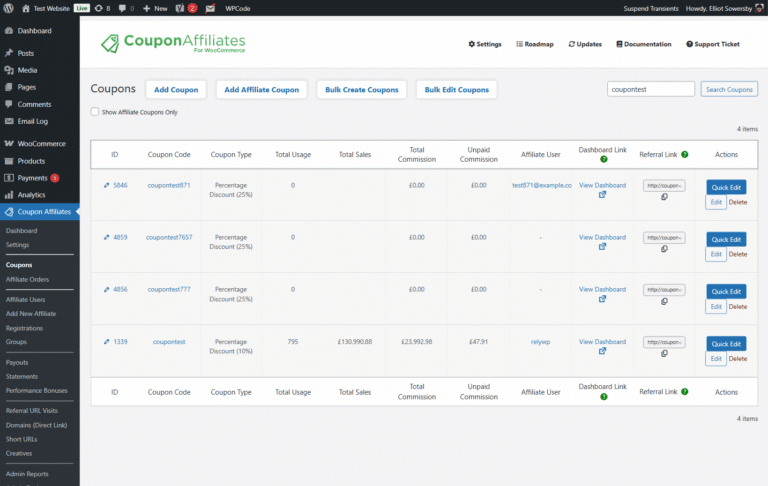The image size is (768, 486).
Task: Copy referral link for coupontest777
Action: click(664, 301)
